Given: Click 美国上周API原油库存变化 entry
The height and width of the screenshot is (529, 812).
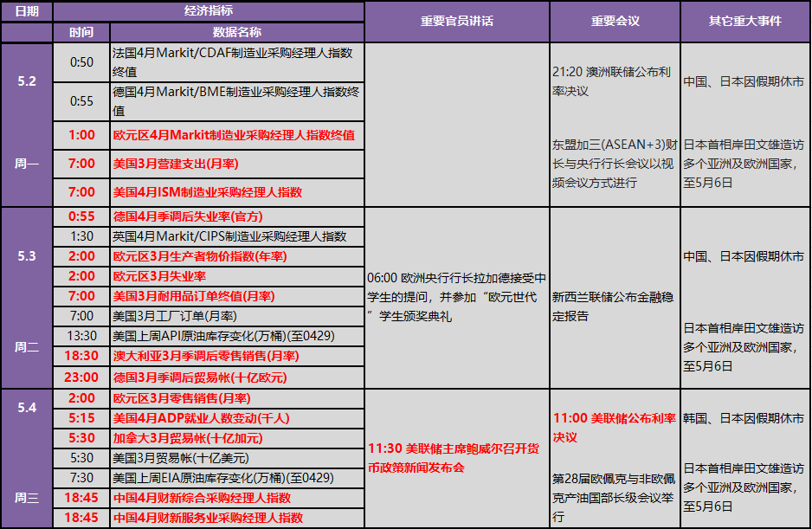Looking at the screenshot, I should click(224, 336).
